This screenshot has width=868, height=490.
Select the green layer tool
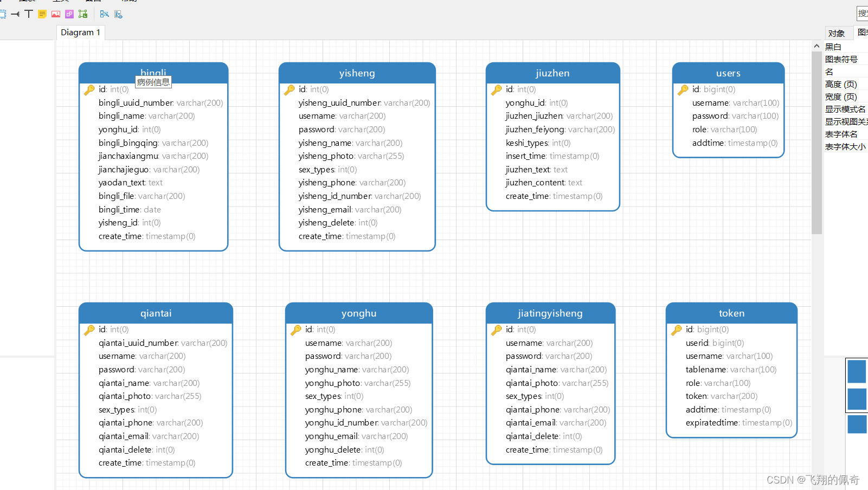pos(83,14)
